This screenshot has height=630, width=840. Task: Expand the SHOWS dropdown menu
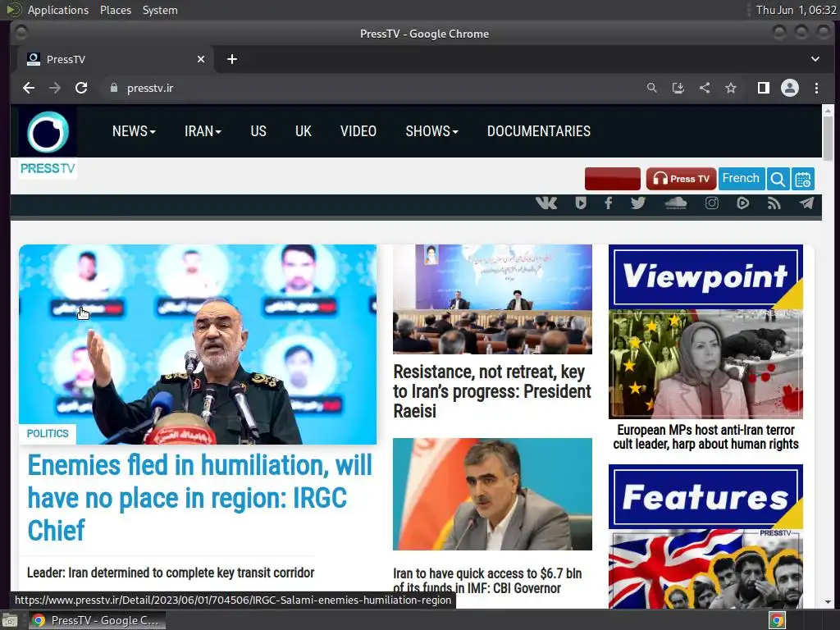(x=431, y=131)
